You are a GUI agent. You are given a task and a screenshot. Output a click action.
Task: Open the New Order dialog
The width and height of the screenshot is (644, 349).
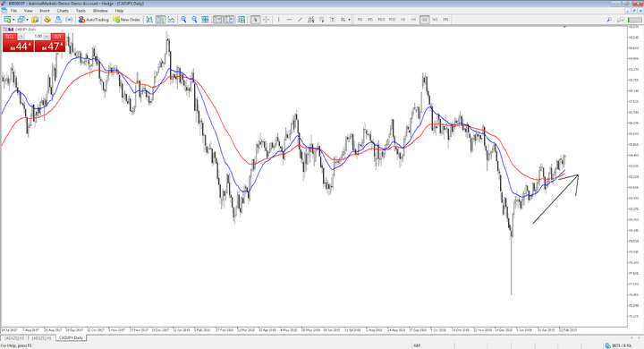click(127, 20)
